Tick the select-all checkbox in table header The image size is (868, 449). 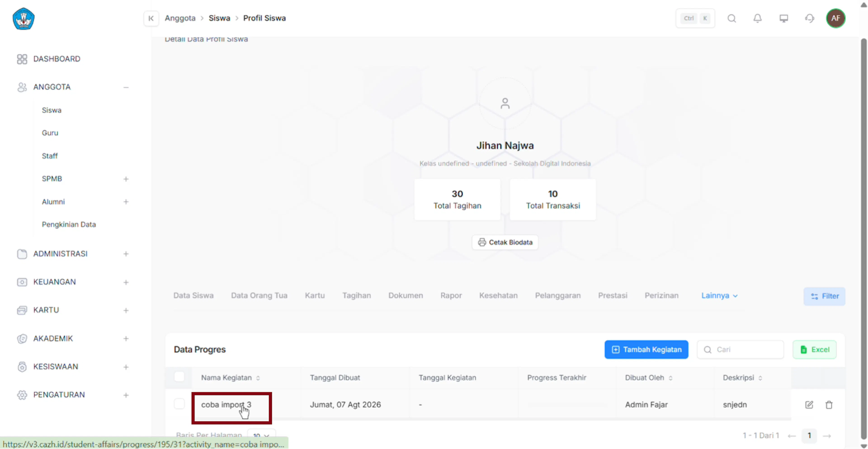[179, 377]
